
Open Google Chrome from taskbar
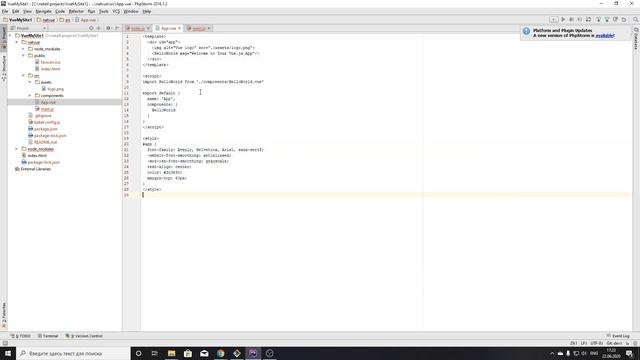pos(220,353)
